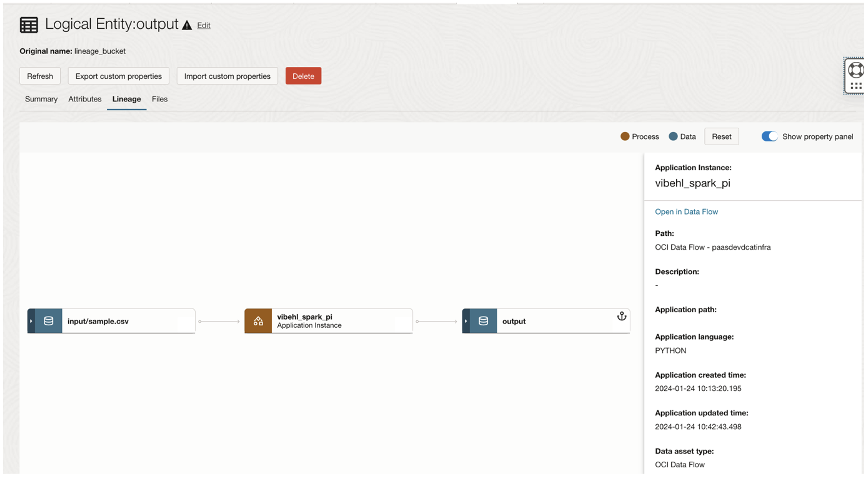Expand the input/sample.csv node chevron
The image size is (868, 481).
pos(31,321)
